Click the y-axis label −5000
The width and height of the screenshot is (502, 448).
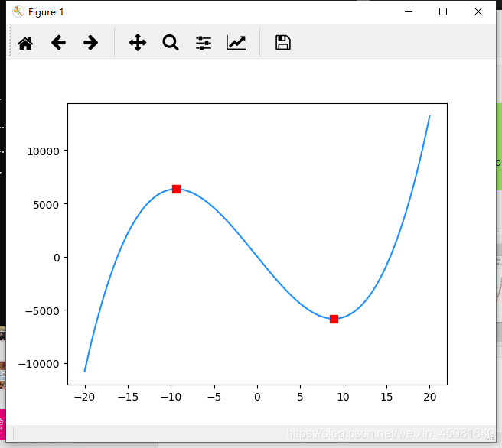[42, 311]
